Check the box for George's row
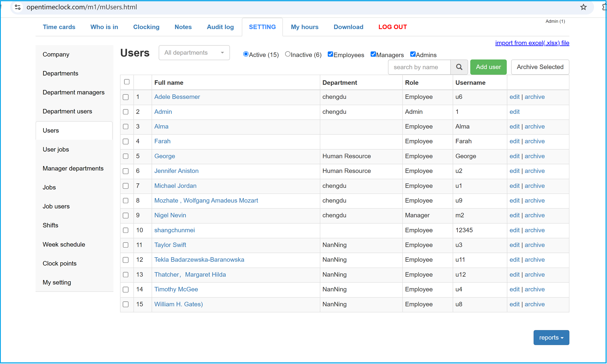Viewport: 607px width, 364px height. click(126, 156)
